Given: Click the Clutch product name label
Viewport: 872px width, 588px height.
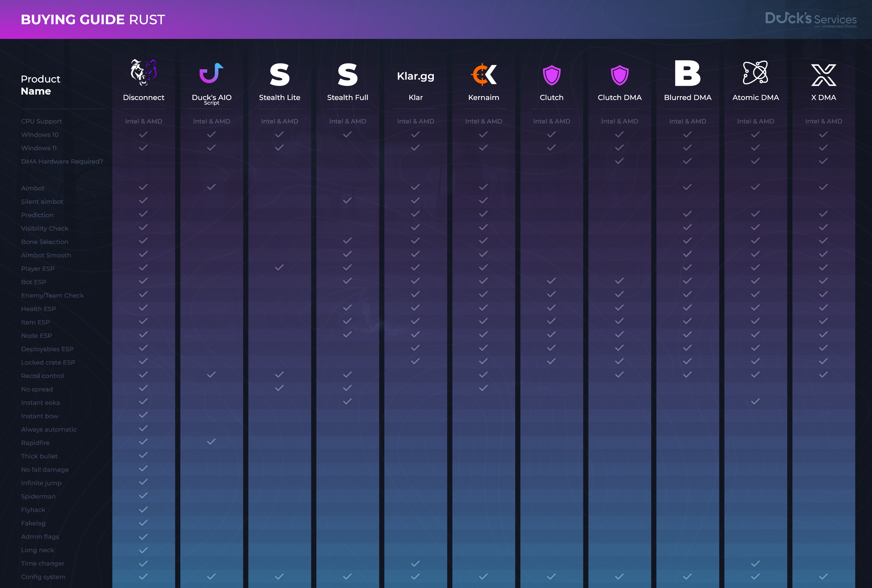Looking at the screenshot, I should click(x=552, y=97).
